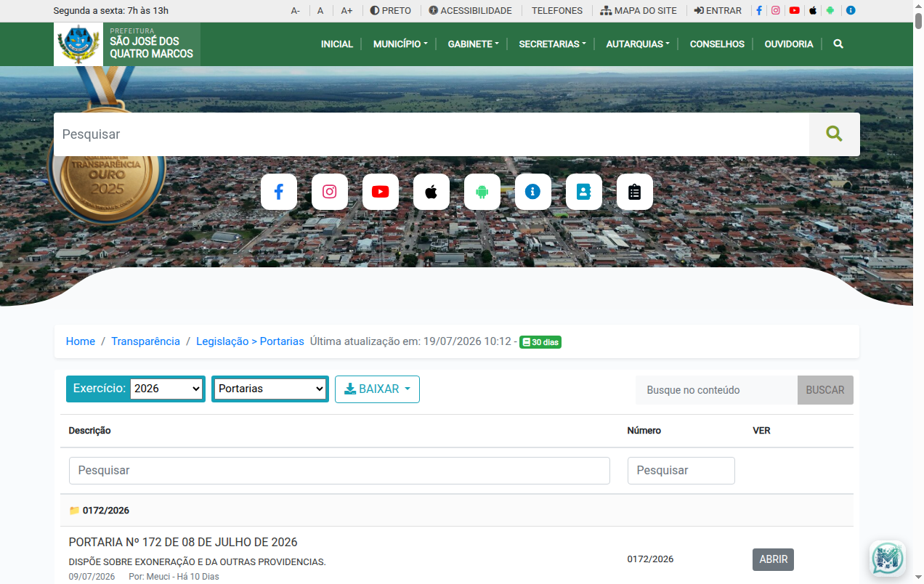The width and height of the screenshot is (924, 584).
Task: Click ABRIR for Portaria 172
Action: pos(773,559)
